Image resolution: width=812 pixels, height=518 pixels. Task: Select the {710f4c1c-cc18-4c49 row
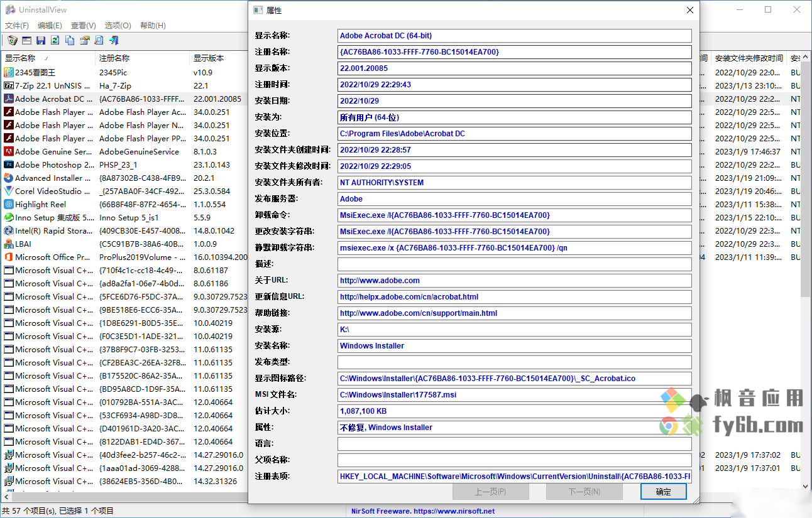click(x=124, y=270)
